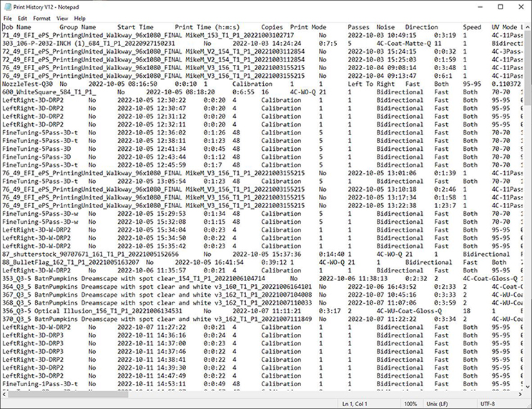Click the '1:23:7' print time value
532x409 pixels.
click(445, 205)
